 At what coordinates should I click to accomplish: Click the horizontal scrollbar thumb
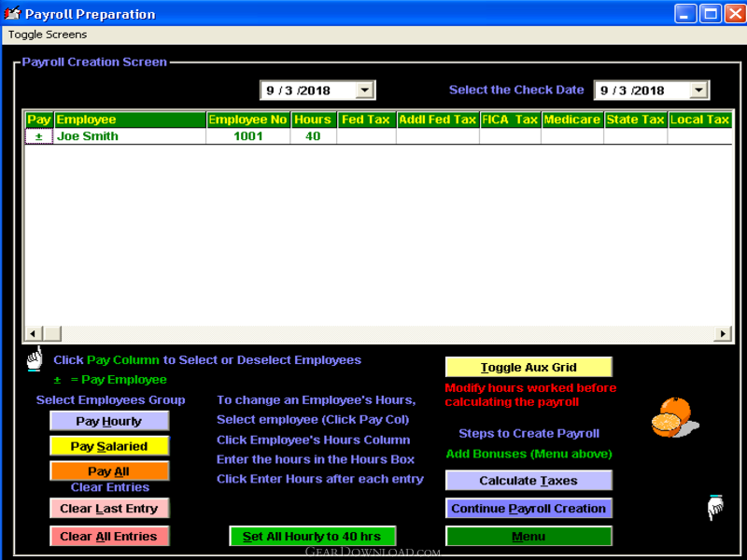52,334
